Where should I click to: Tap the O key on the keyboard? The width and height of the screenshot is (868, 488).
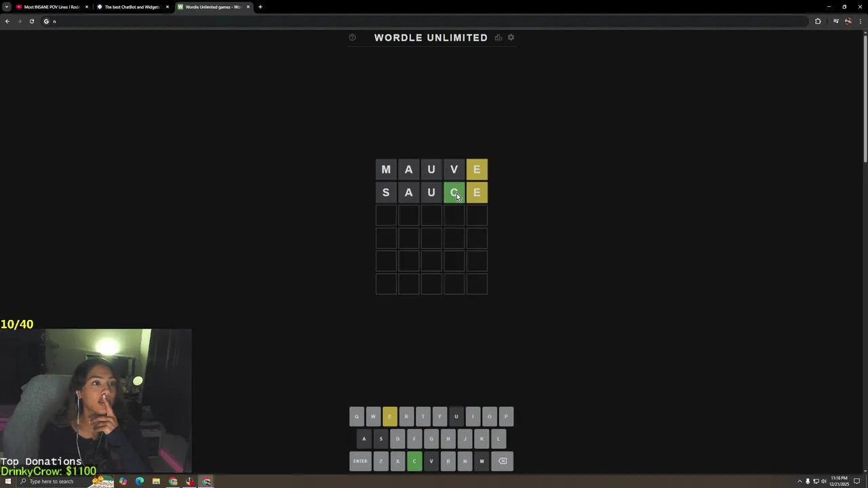[490, 416]
